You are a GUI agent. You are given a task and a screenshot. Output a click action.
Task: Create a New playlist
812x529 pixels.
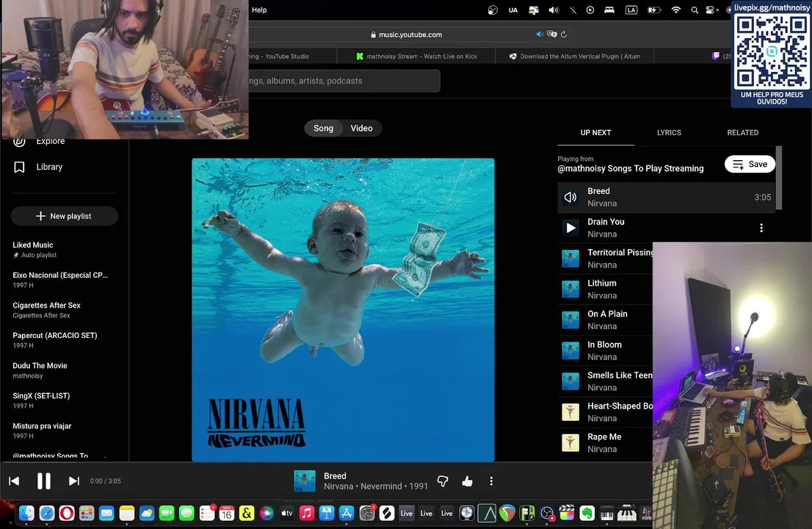(x=64, y=216)
